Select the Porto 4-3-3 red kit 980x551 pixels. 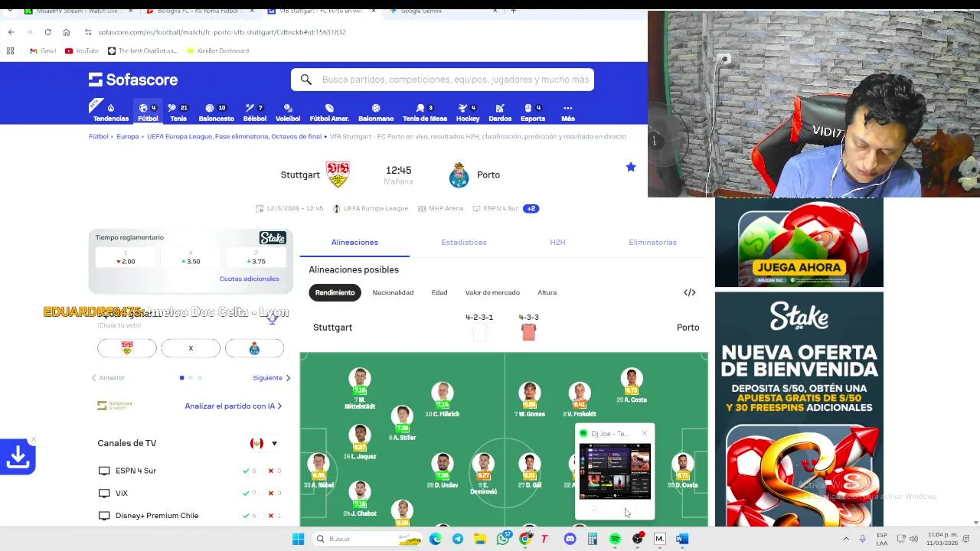[x=528, y=332]
